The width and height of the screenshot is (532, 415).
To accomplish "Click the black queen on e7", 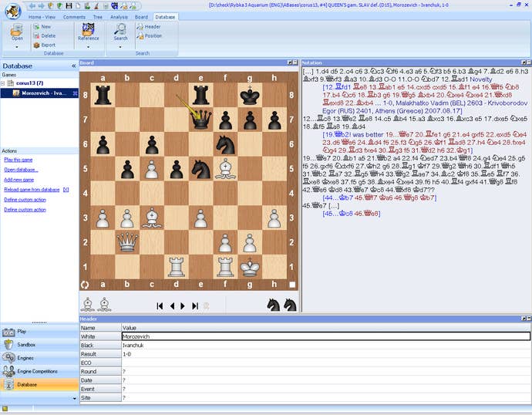I will click(x=201, y=120).
